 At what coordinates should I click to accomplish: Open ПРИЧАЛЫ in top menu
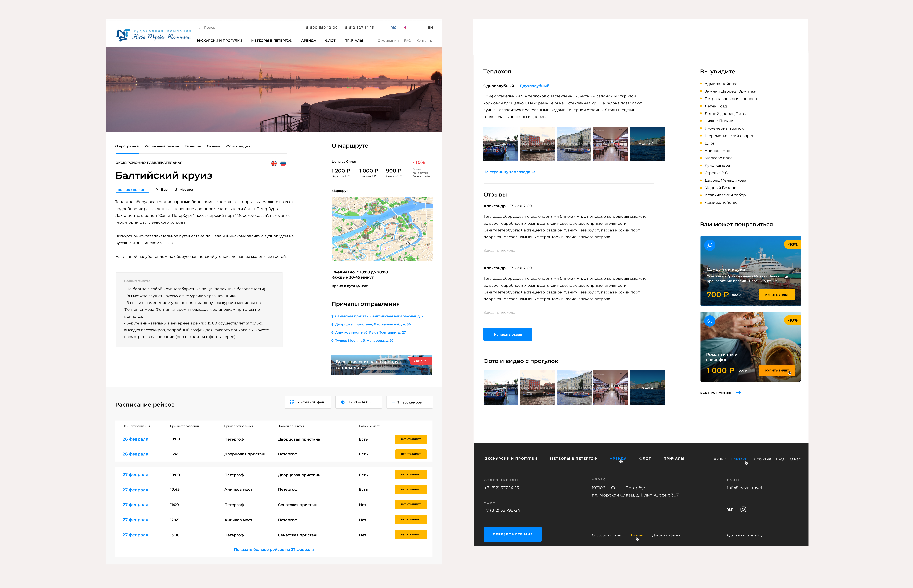coord(354,40)
